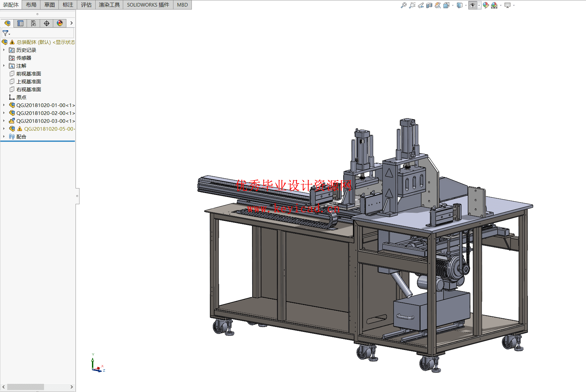Select the 右视基准面 plane
Viewport: 586px width, 392px height.
[29, 89]
